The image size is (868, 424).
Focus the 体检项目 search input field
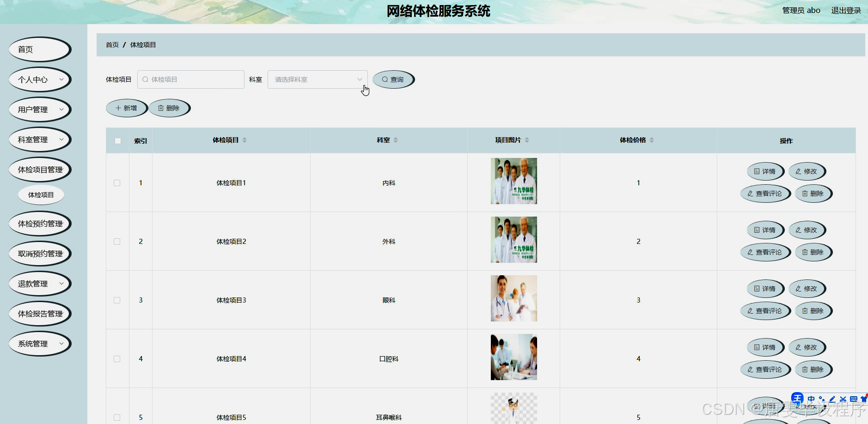pos(191,79)
